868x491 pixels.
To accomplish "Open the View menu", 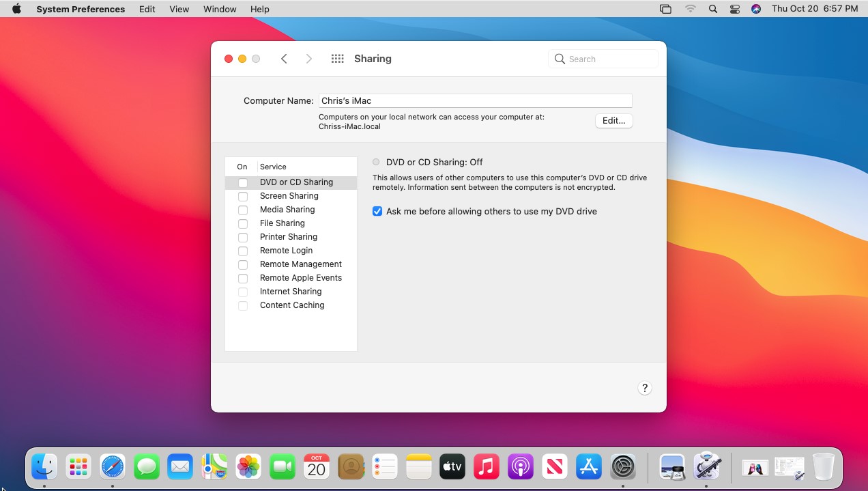I will pos(179,9).
